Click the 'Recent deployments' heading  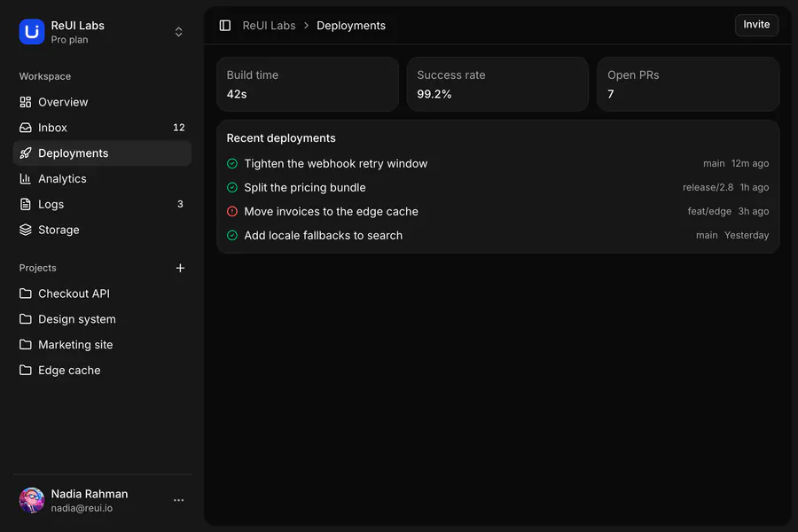click(x=281, y=138)
